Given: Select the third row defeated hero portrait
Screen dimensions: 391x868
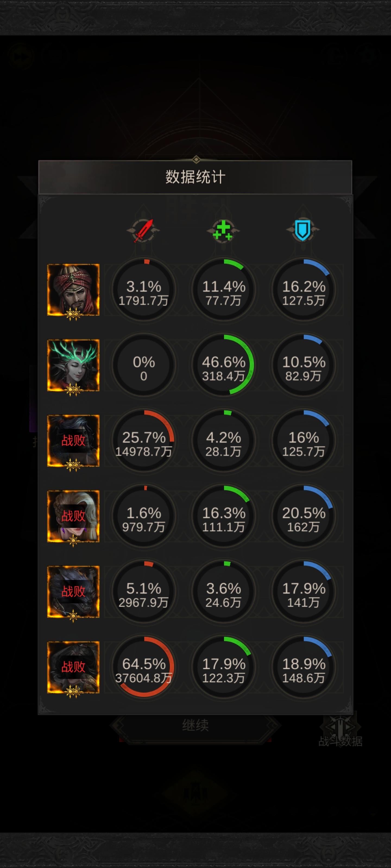Looking at the screenshot, I should point(73,441).
